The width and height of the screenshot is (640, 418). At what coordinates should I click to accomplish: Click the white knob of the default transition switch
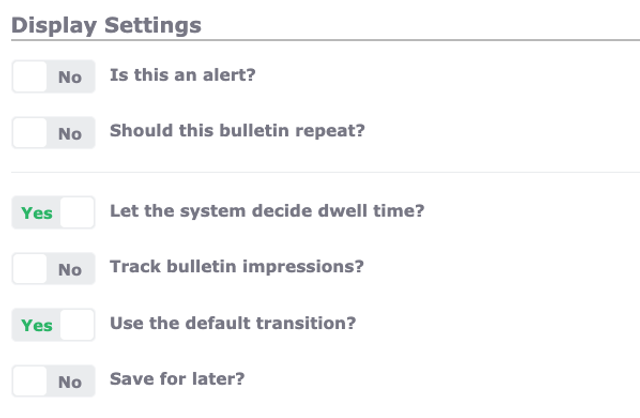click(x=77, y=325)
